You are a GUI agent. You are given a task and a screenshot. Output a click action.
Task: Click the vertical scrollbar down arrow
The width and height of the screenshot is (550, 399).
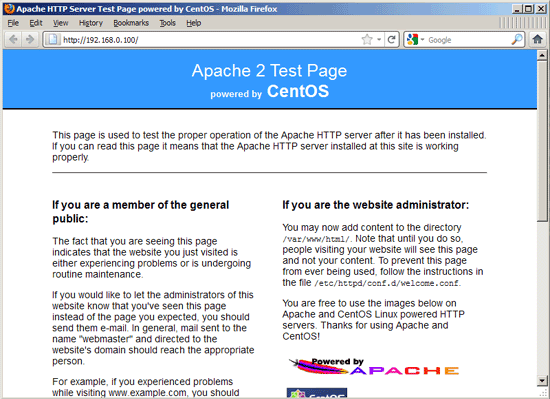tap(542, 380)
